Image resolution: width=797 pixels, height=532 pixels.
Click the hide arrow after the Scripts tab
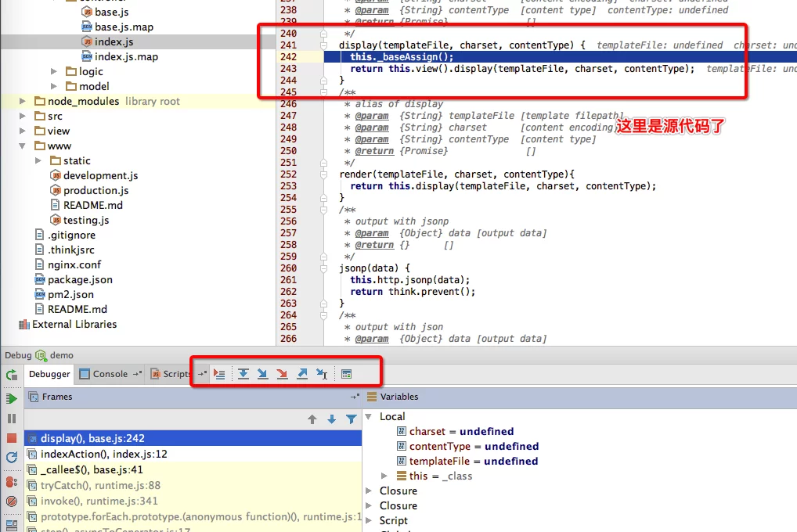tap(202, 374)
